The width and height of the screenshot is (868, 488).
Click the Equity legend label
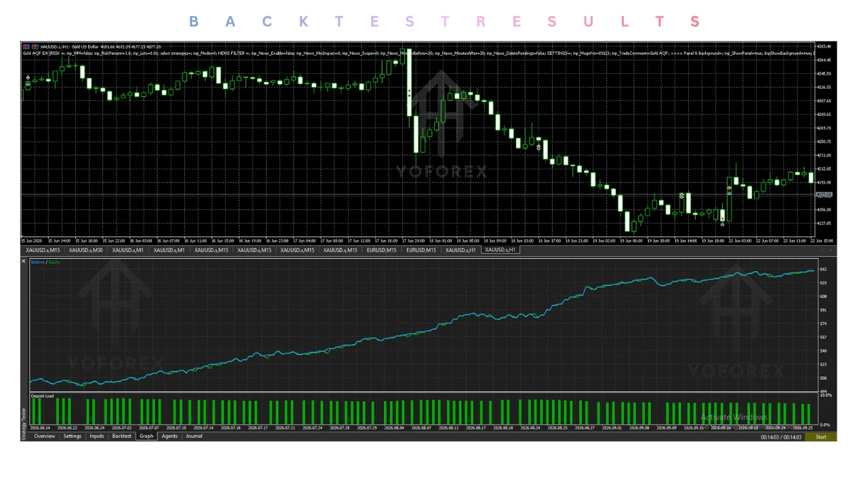(x=54, y=262)
